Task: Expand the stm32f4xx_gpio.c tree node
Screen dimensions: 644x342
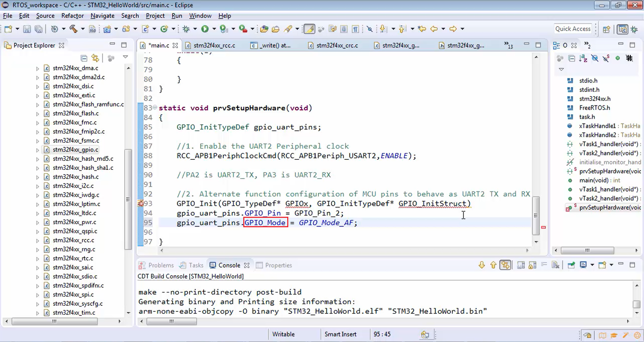Action: [37, 150]
